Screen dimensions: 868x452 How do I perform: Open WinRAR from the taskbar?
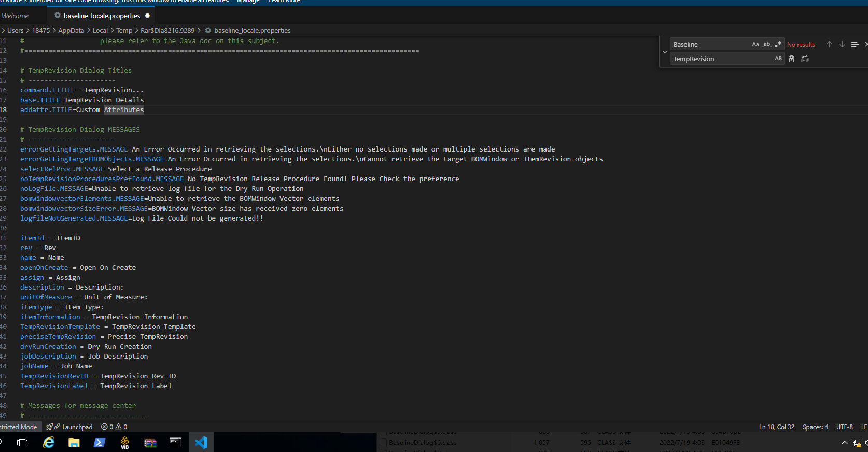click(x=150, y=443)
